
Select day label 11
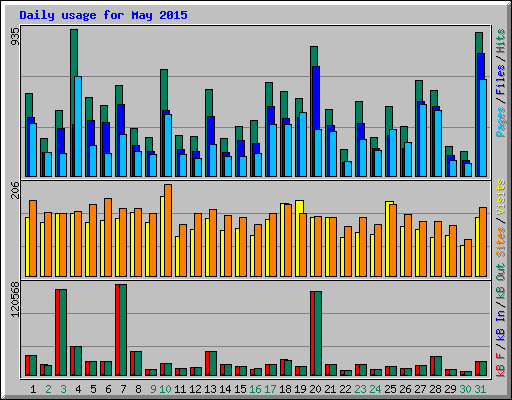tap(180, 389)
